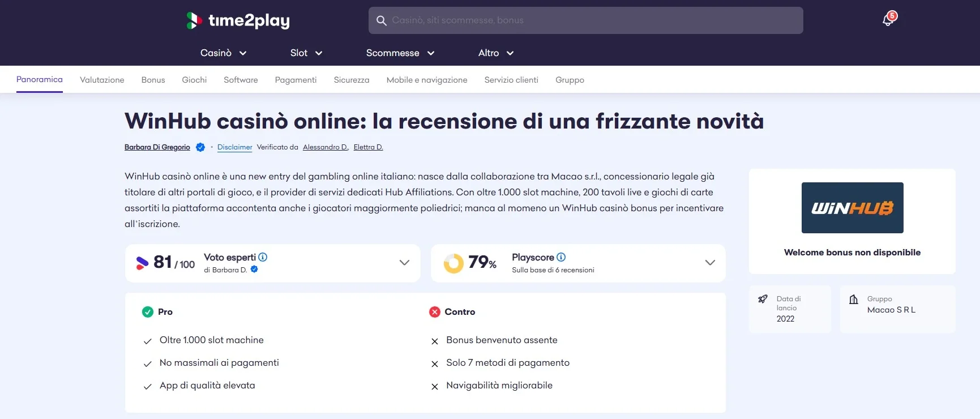The height and width of the screenshot is (419, 980).
Task: Click 'App di qualità elevata' item
Action: point(207,386)
